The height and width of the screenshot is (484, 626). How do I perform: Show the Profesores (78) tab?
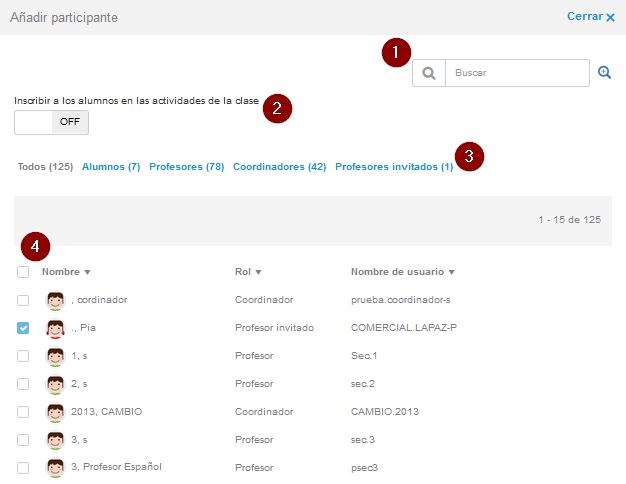pyautogui.click(x=186, y=167)
